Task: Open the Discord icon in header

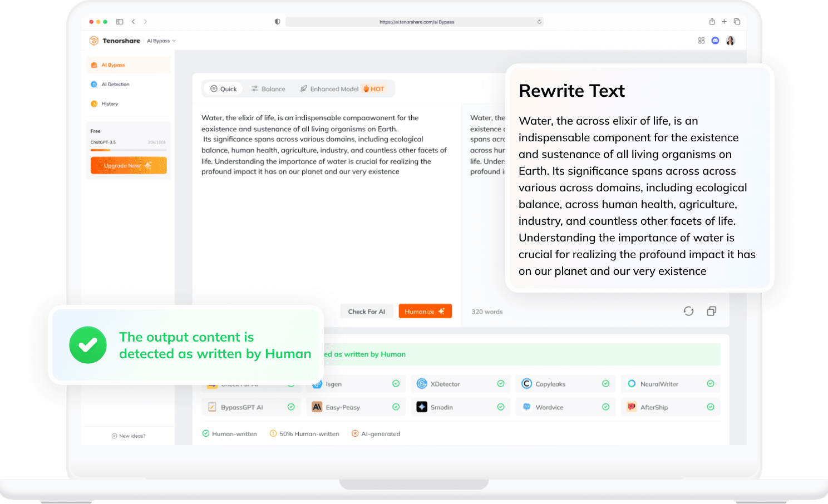Action: click(716, 41)
